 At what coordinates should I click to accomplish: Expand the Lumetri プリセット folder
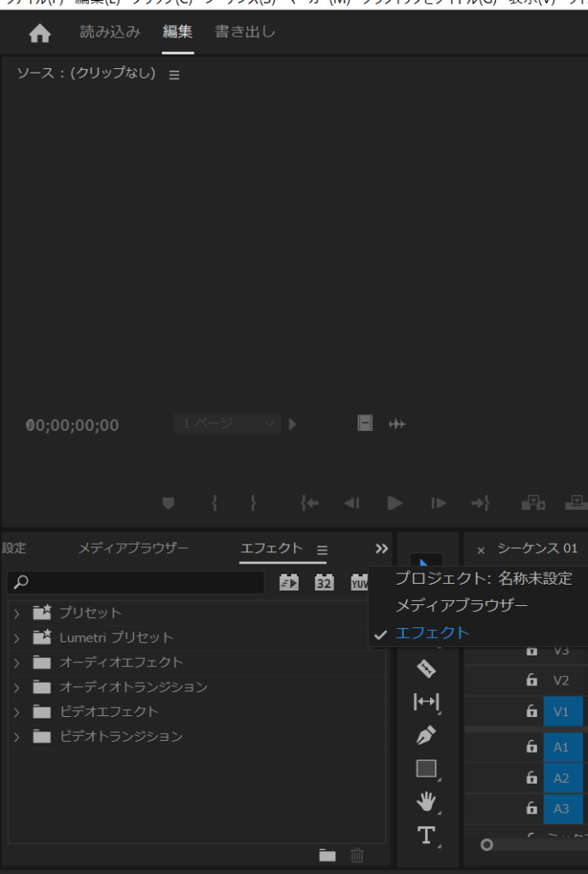coord(16,638)
